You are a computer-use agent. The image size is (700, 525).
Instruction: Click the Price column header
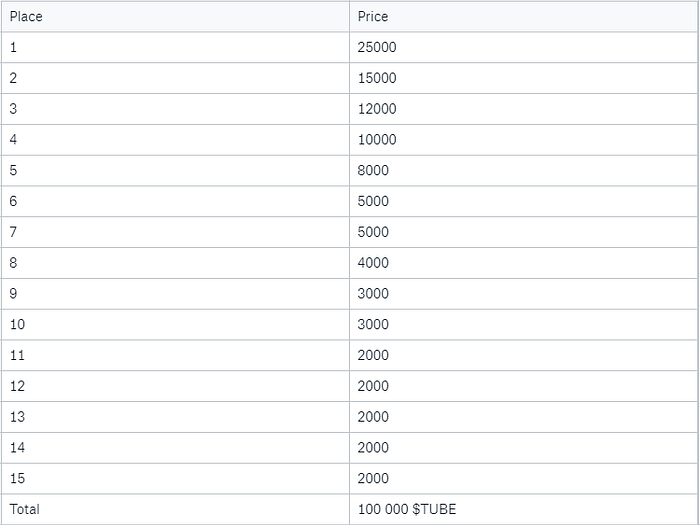(x=524, y=17)
